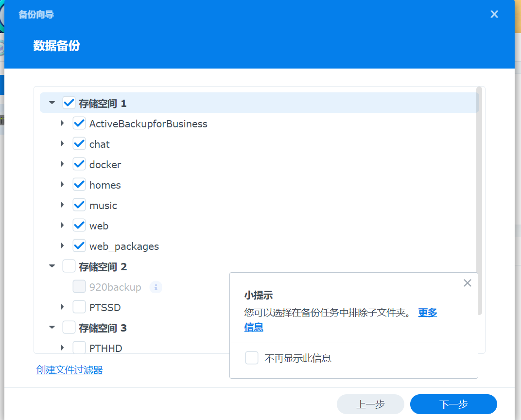Select the music folder name

[x=103, y=206]
